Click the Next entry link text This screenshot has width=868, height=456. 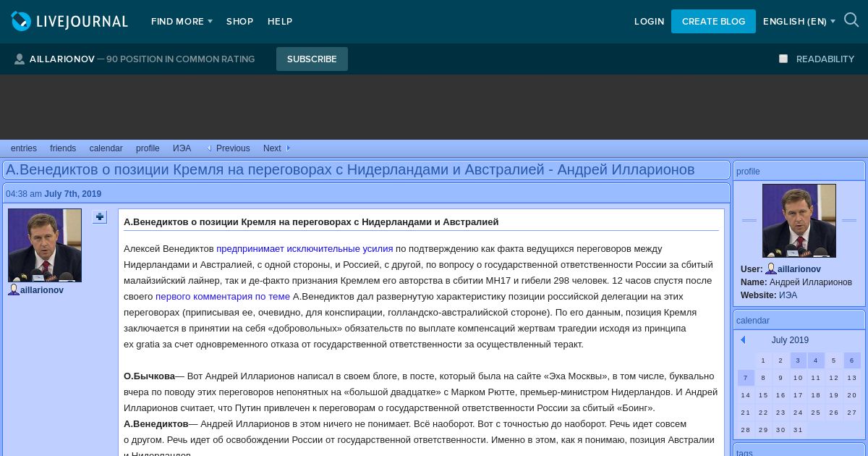(272, 148)
